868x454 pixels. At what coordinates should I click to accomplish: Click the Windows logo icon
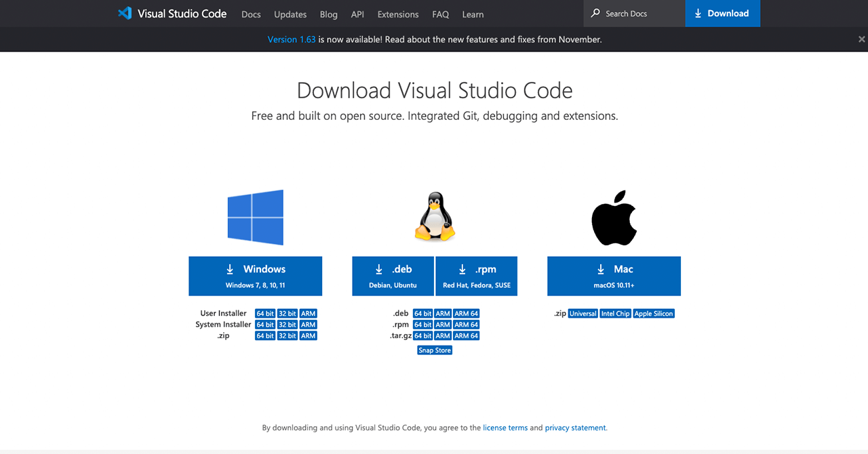[x=255, y=218]
